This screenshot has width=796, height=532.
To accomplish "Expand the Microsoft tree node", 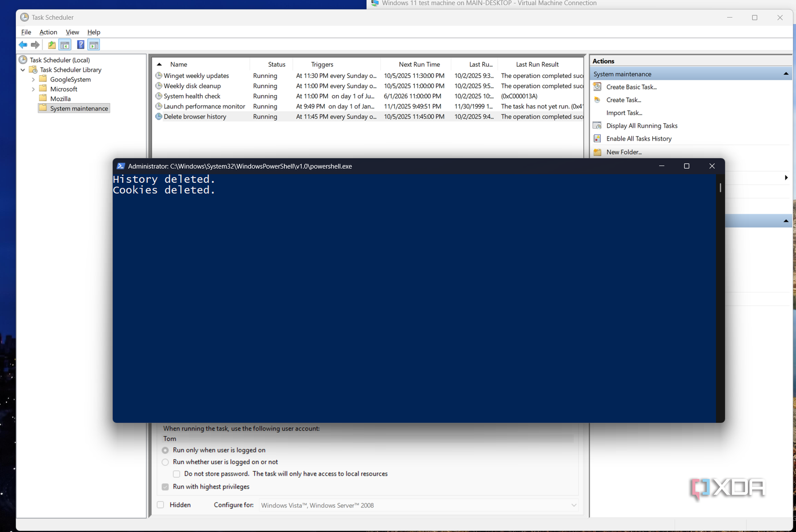I will 33,89.
